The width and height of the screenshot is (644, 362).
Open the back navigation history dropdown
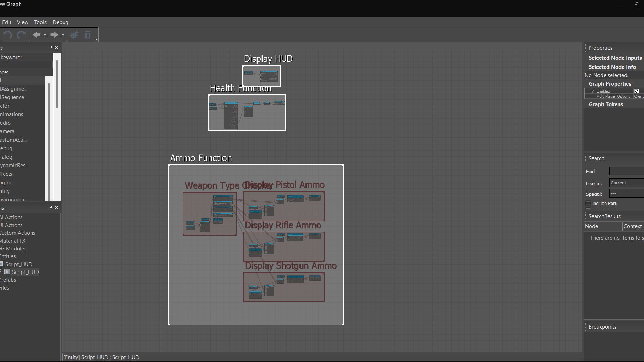(x=45, y=35)
